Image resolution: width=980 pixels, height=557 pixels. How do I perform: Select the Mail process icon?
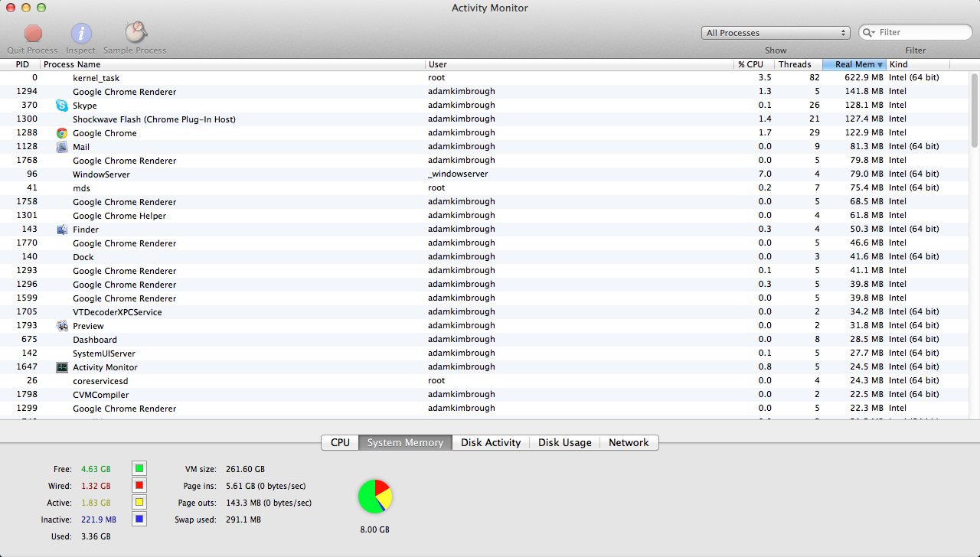(x=62, y=147)
